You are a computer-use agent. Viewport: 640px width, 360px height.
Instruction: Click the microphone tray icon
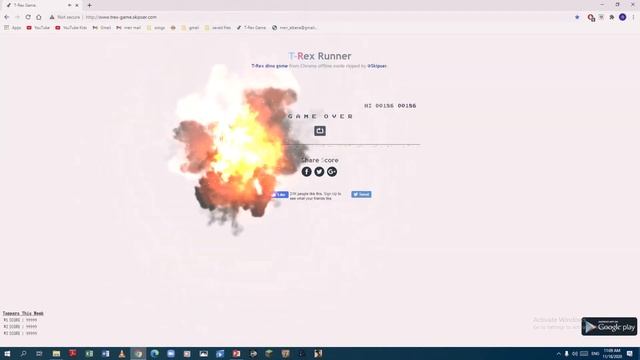click(567, 353)
